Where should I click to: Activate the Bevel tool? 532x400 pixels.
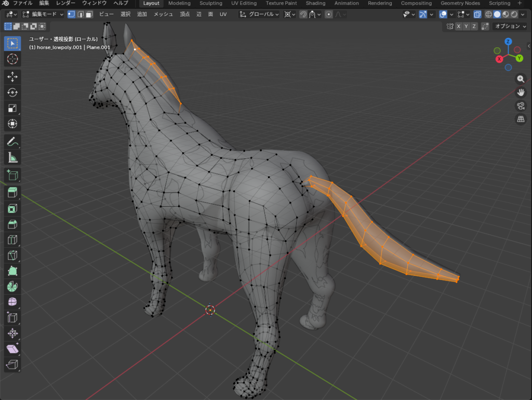coord(12,224)
